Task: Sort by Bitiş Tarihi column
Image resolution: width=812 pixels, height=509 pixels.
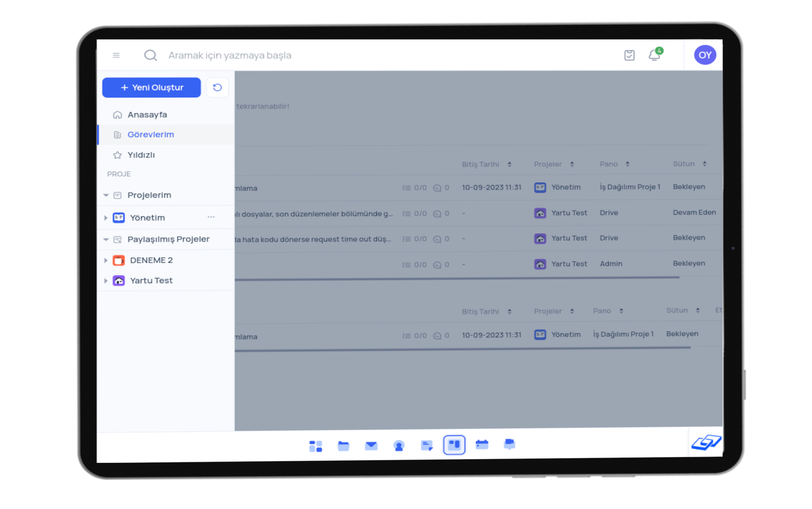Action: tap(509, 164)
